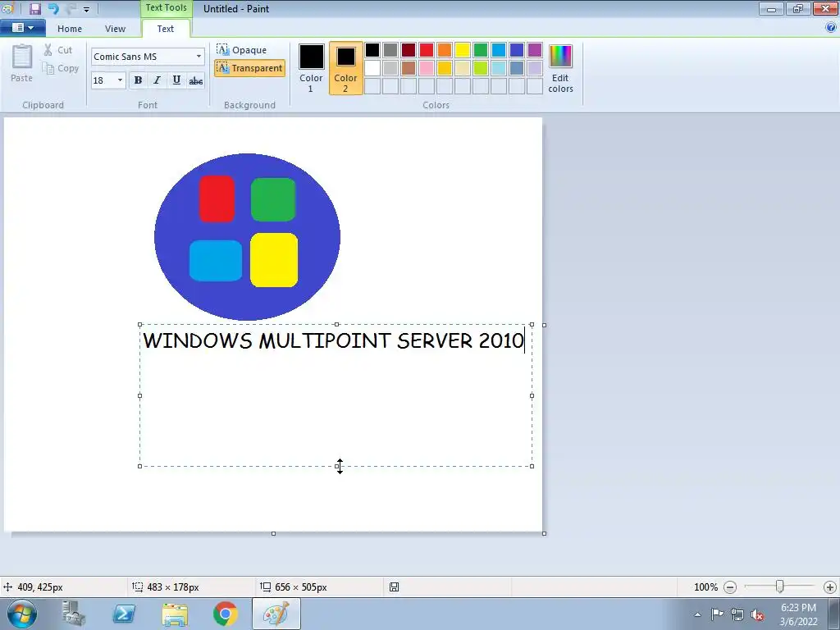Pick the turquoise palette swatch
840x630 pixels.
(x=499, y=50)
